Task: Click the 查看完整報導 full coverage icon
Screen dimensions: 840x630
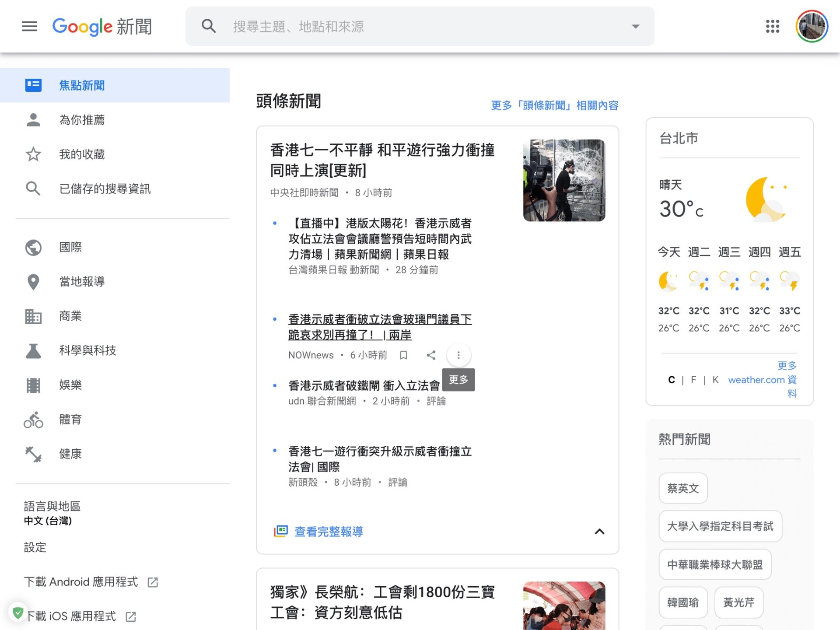Action: [x=280, y=532]
